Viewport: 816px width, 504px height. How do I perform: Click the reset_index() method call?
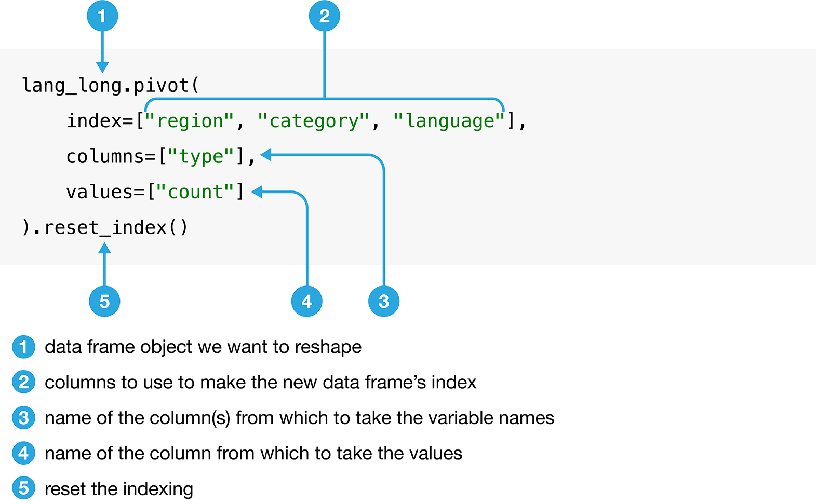115,227
